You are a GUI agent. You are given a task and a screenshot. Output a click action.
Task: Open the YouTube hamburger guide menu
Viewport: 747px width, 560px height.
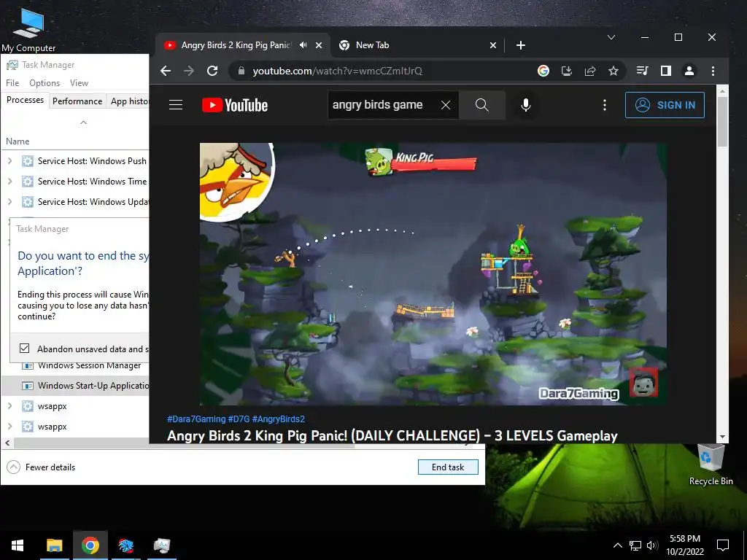point(176,105)
